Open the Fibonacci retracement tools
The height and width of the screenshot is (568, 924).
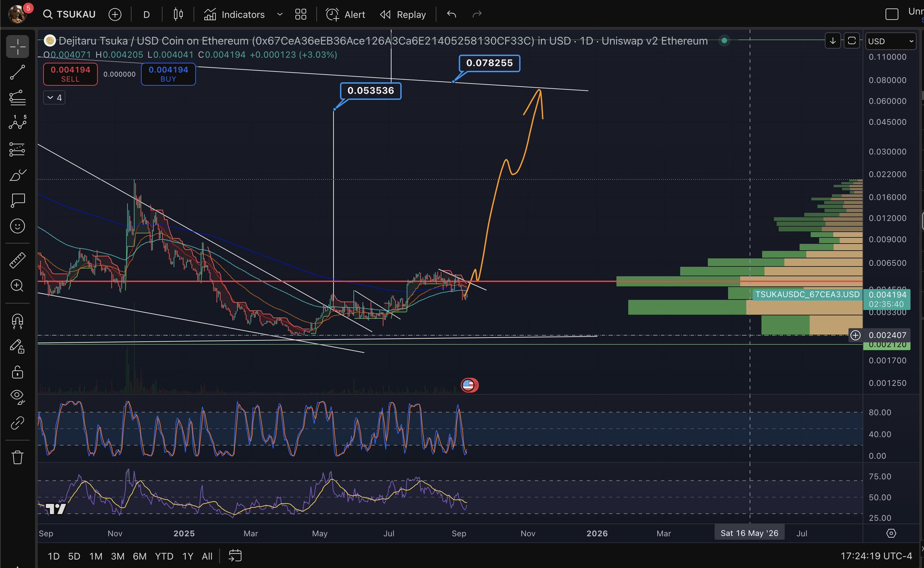tap(18, 98)
